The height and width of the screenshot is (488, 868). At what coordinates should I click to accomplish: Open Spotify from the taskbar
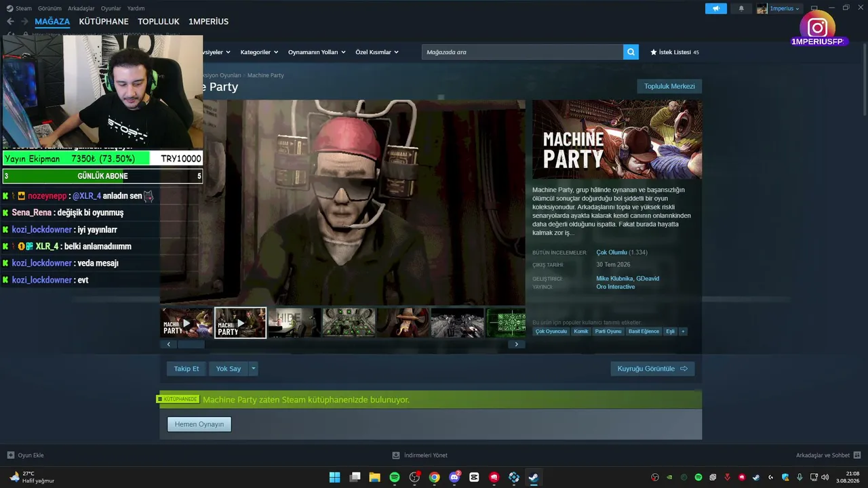[x=395, y=477]
